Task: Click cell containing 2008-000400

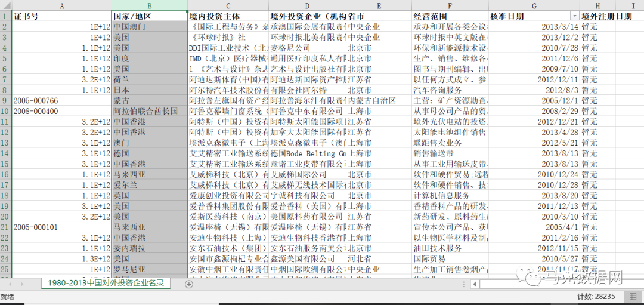Action: [61, 111]
